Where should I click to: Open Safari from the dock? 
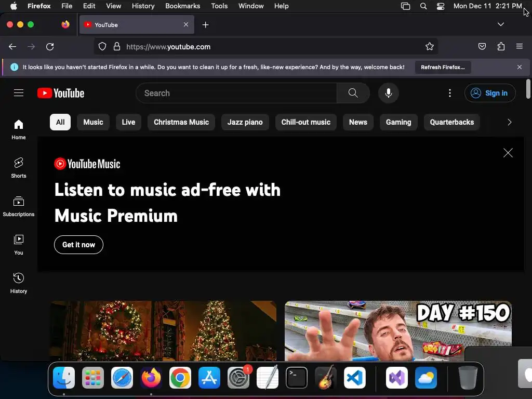pos(122,378)
